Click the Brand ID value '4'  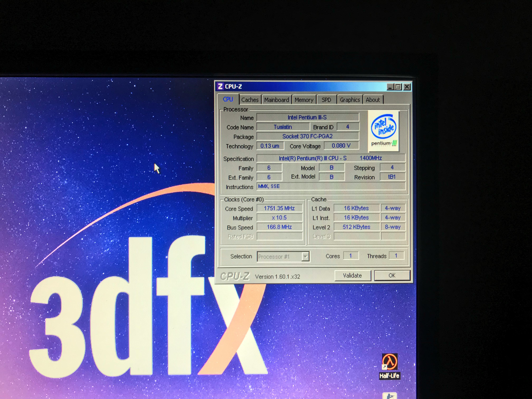(x=348, y=127)
